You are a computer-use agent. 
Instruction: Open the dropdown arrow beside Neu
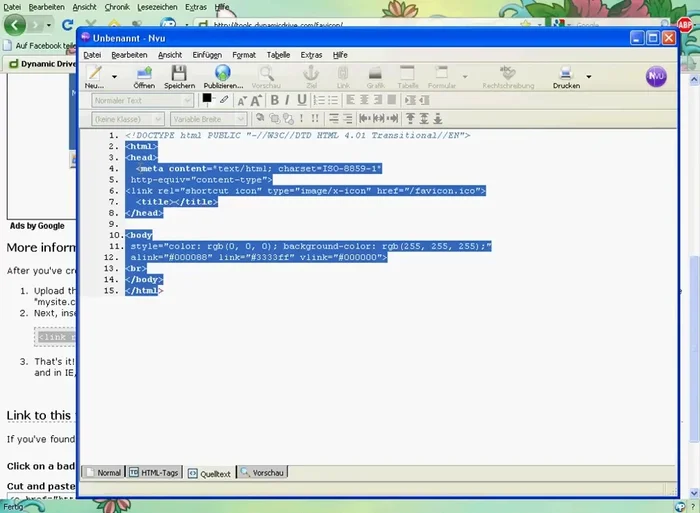(x=114, y=77)
